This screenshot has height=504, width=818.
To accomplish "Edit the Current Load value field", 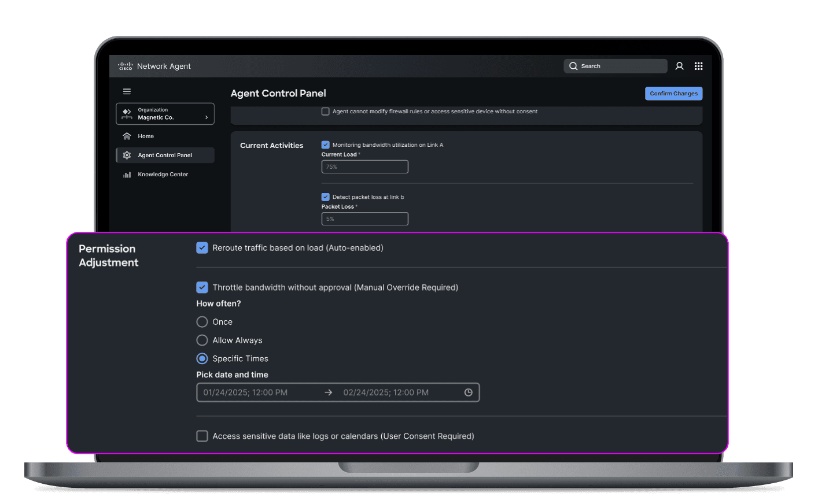I will pyautogui.click(x=364, y=166).
